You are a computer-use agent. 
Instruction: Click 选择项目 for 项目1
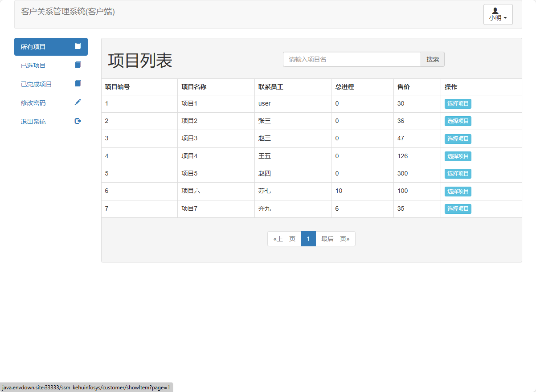point(458,103)
